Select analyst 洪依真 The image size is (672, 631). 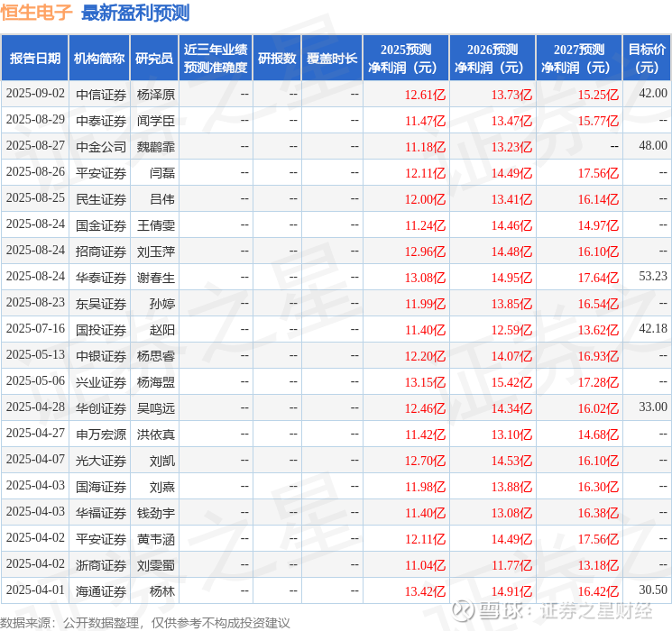tap(155, 434)
